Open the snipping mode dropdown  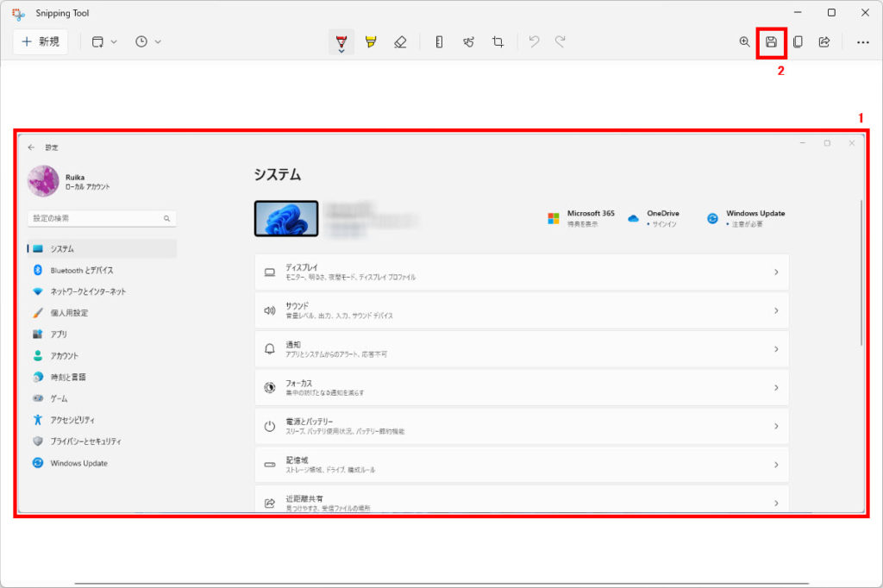click(104, 41)
